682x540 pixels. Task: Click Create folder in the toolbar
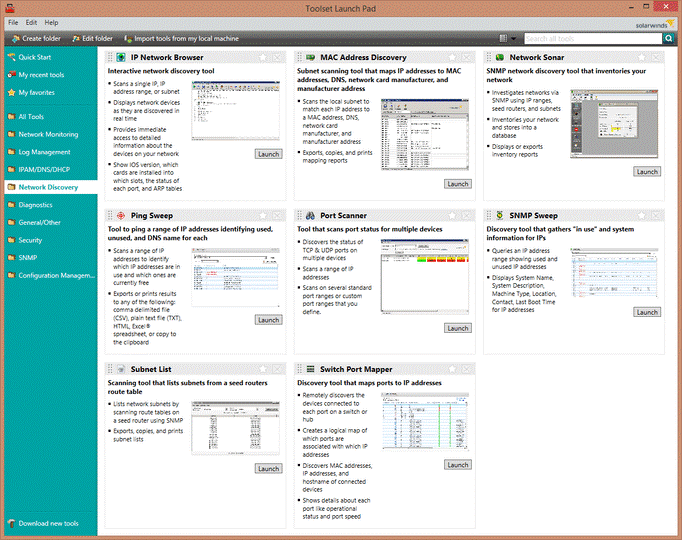pyautogui.click(x=37, y=39)
